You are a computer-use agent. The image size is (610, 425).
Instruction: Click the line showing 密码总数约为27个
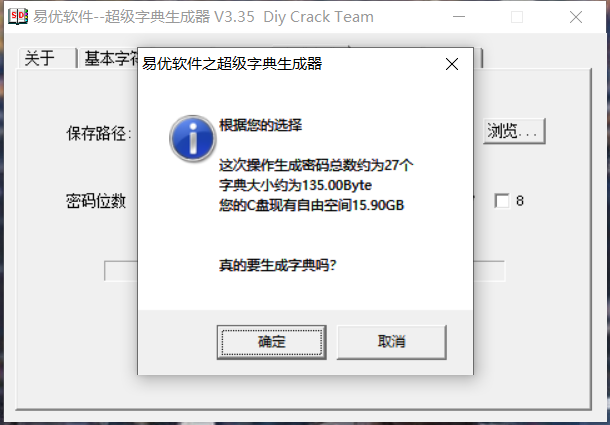[316, 165]
